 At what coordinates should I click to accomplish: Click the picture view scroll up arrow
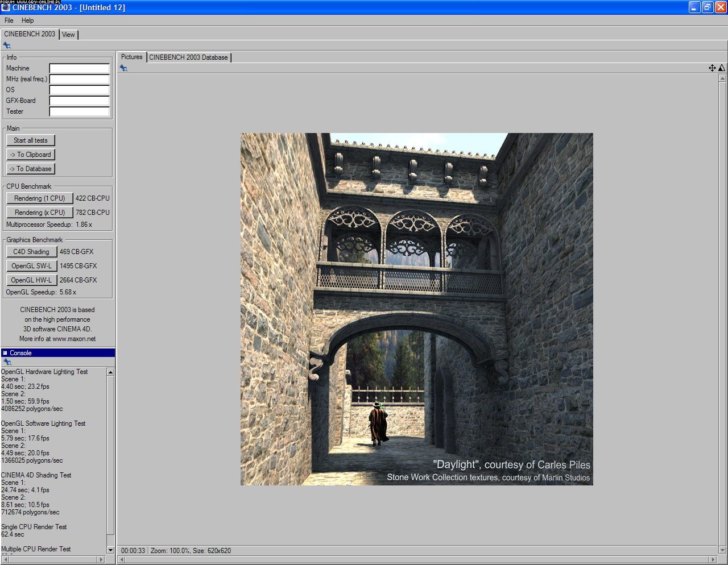click(x=722, y=78)
